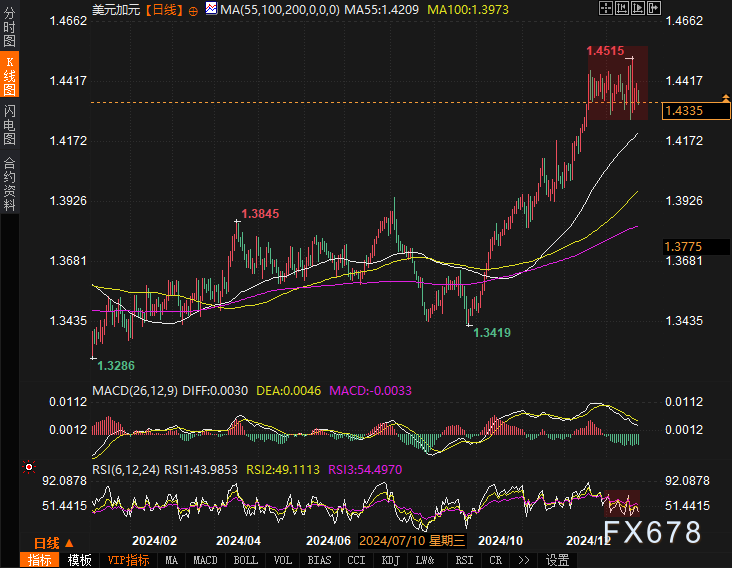Click red sun marker icon beside RSI panel
Image resolution: width=732 pixels, height=568 pixels.
29,467
